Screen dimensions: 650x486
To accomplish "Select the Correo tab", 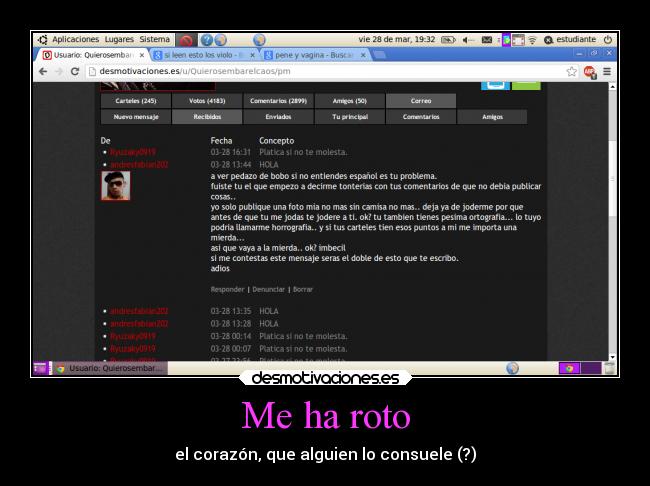I will point(421,101).
